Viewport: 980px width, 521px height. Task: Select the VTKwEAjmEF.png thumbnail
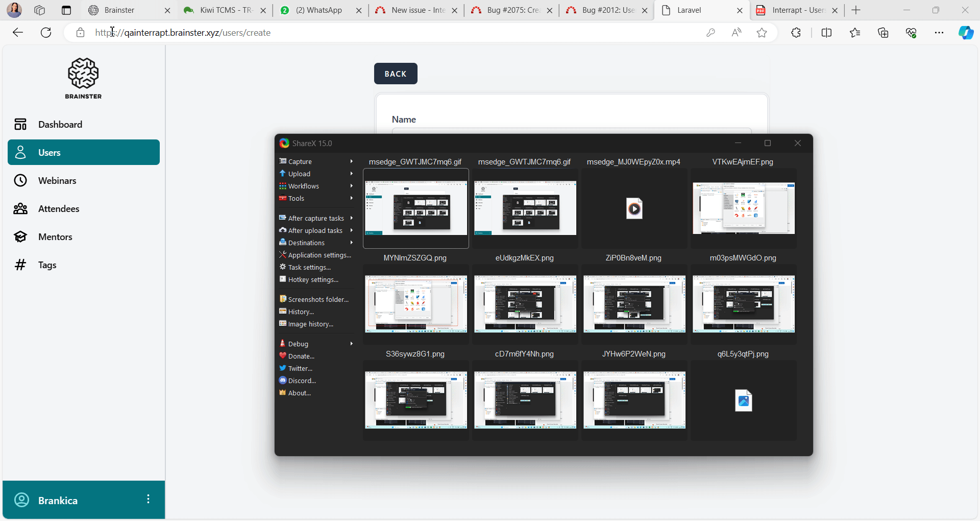tap(743, 208)
